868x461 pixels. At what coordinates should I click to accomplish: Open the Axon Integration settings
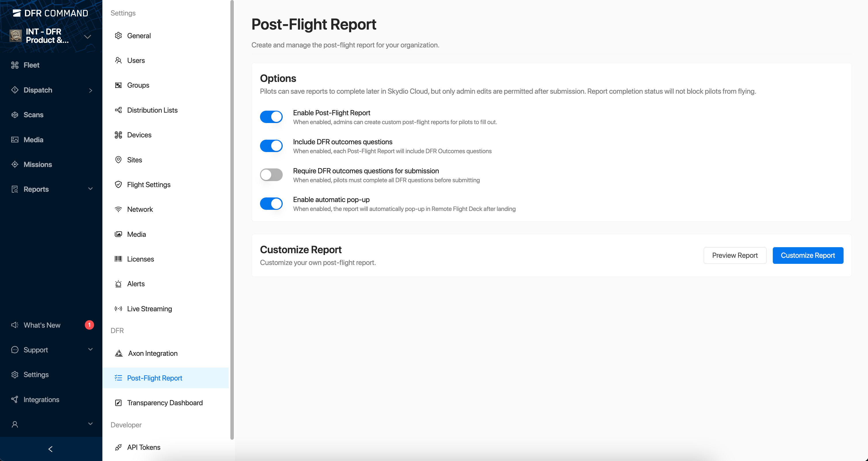click(x=153, y=353)
